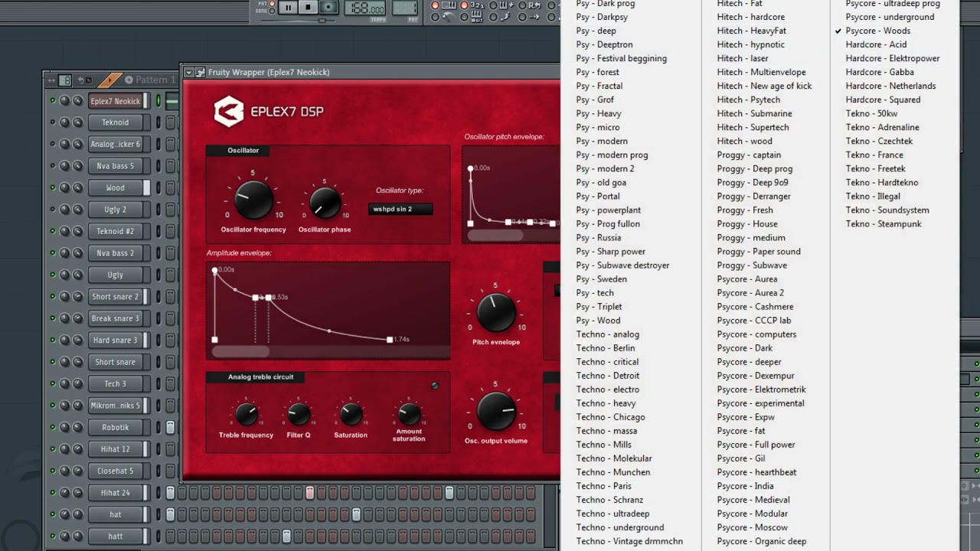Viewport: 980px width, 551px height.
Task: Click the plus icon beside Pattern 1
Action: (129, 80)
